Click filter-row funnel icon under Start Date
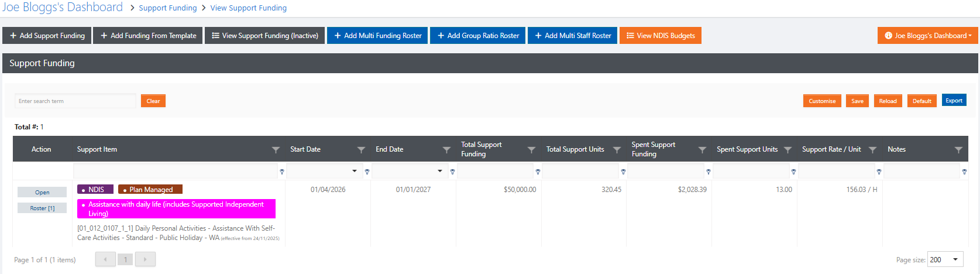The width and height of the screenshot is (980, 274). (367, 172)
